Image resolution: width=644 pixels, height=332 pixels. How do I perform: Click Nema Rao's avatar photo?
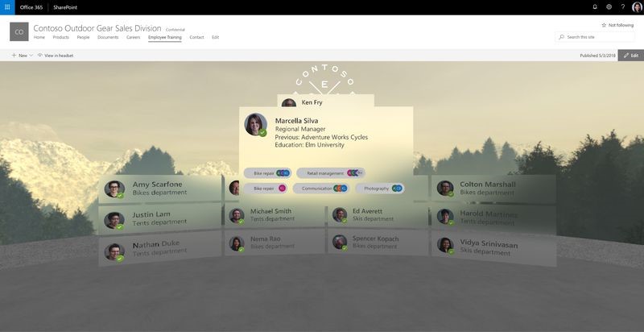237,243
